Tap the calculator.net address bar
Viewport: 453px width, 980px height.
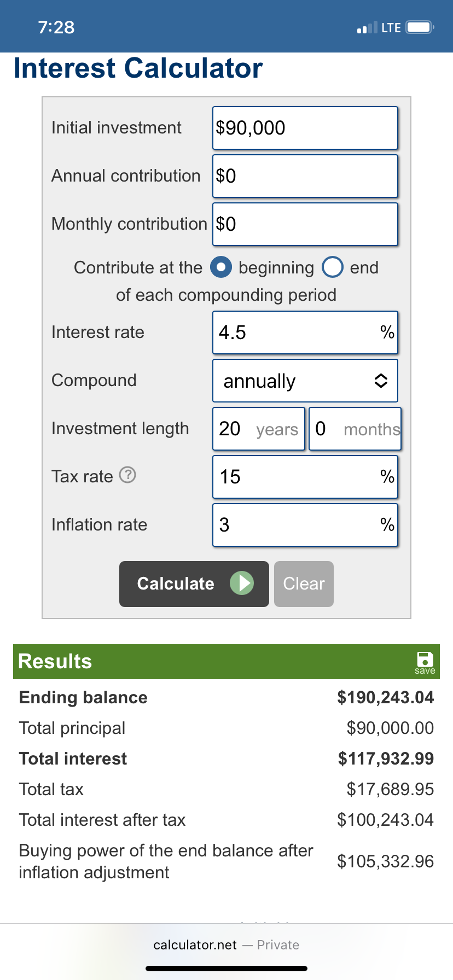tap(225, 945)
